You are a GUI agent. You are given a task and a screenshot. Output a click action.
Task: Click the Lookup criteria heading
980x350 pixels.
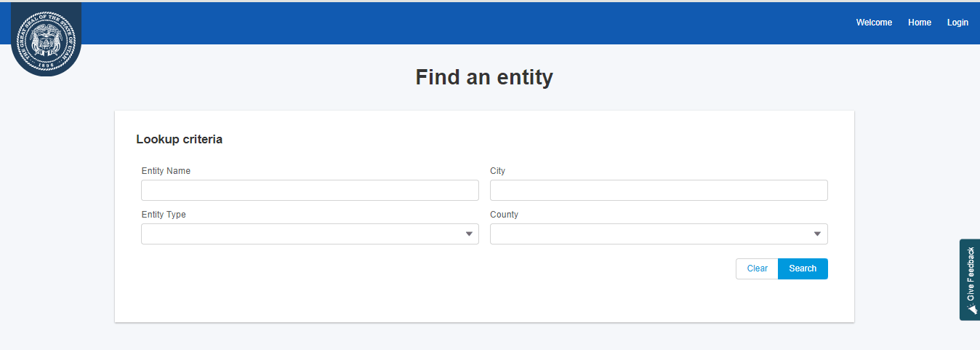[180, 139]
